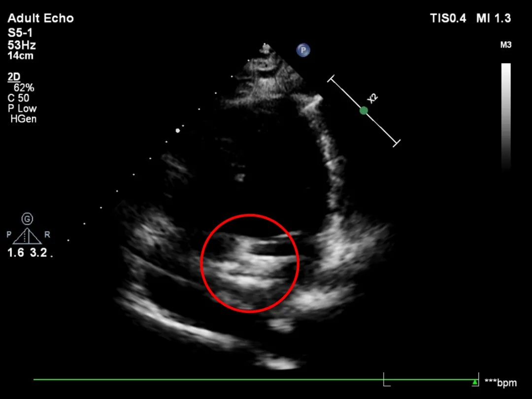Click the TIS0.4 thermal index readout
The image size is (532, 399).
click(x=447, y=19)
